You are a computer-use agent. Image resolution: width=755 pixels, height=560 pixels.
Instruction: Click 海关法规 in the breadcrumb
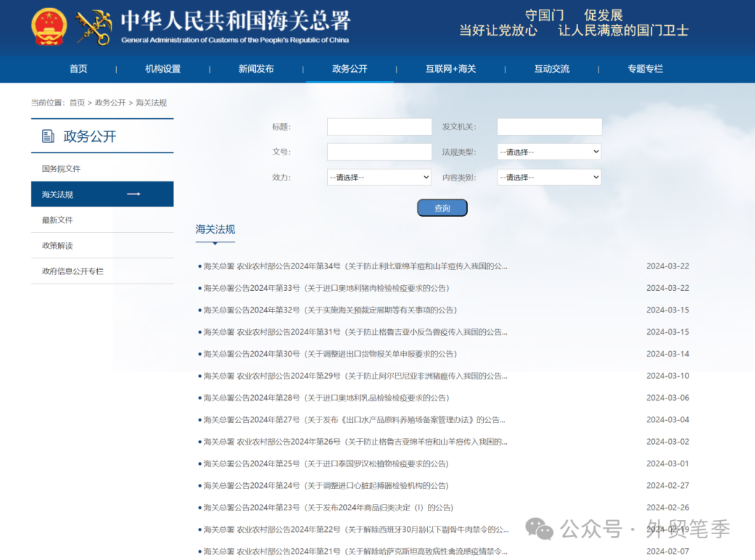pyautogui.click(x=151, y=103)
